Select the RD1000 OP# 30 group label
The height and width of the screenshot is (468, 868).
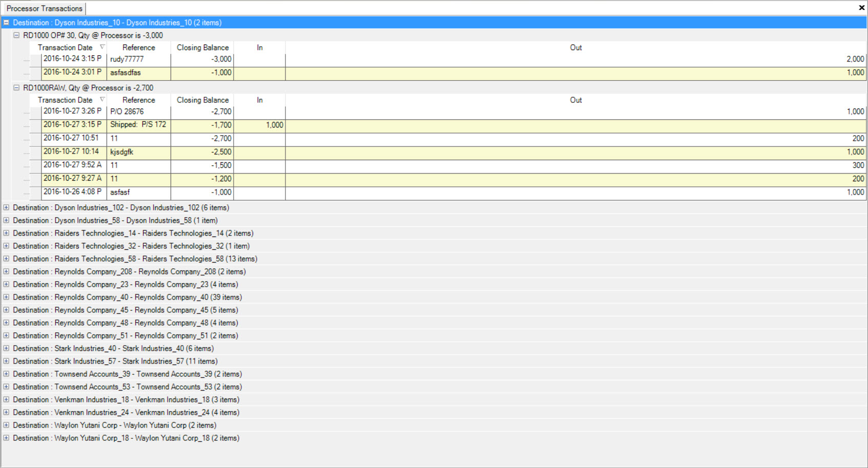[x=93, y=35]
